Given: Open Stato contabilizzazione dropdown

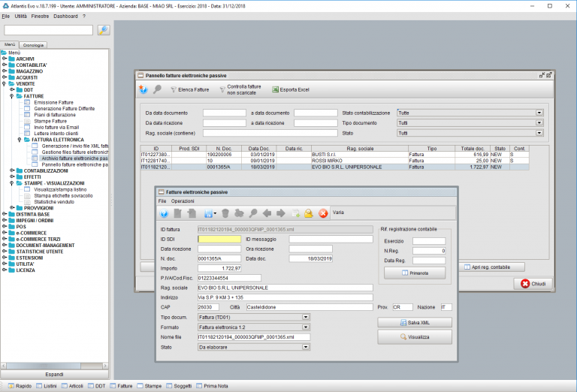Looking at the screenshot, I should (x=539, y=113).
